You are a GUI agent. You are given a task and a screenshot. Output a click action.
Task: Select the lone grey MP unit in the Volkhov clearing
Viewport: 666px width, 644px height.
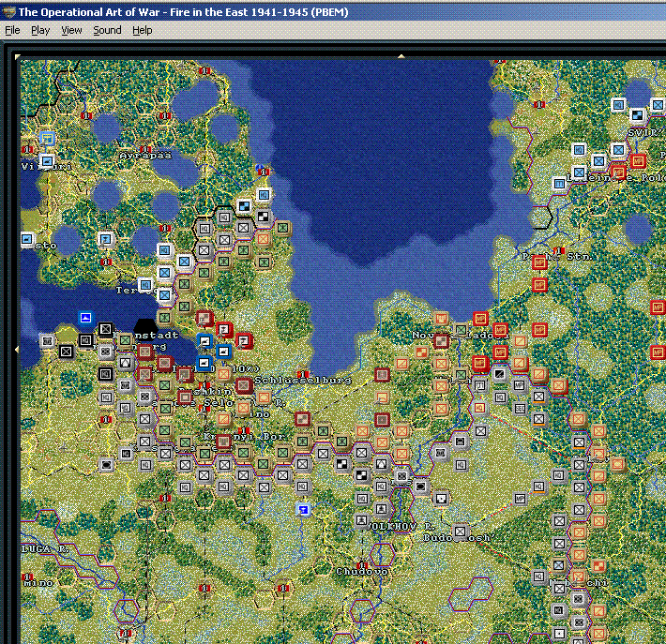coord(520,499)
